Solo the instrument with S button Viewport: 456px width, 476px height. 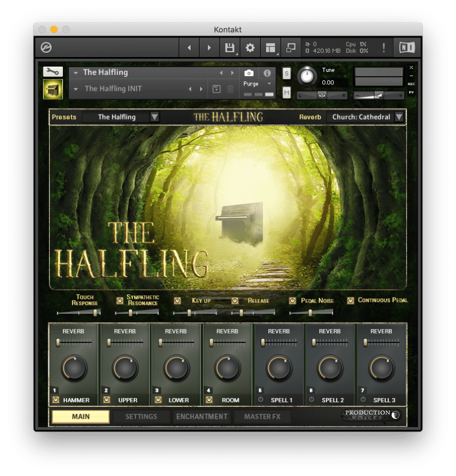[x=286, y=74]
